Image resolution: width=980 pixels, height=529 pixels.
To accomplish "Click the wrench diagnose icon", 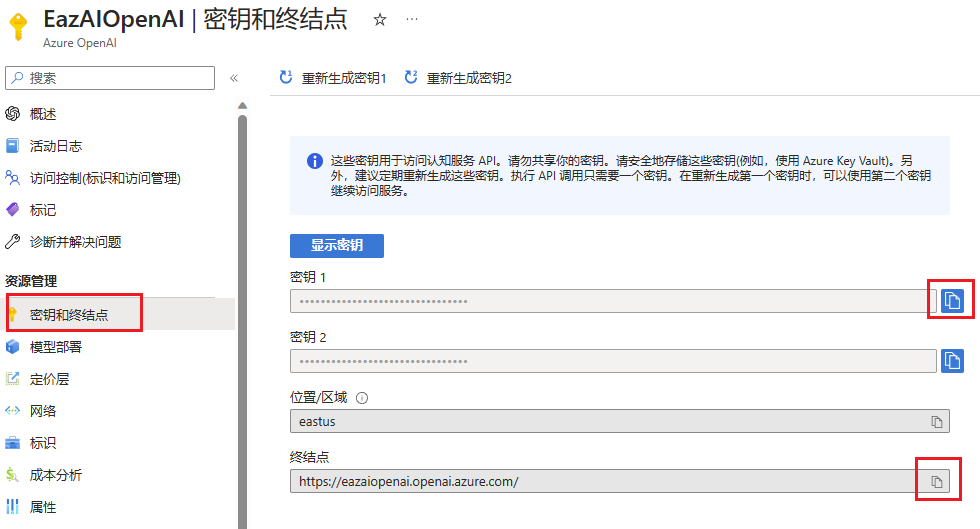I will click(12, 241).
